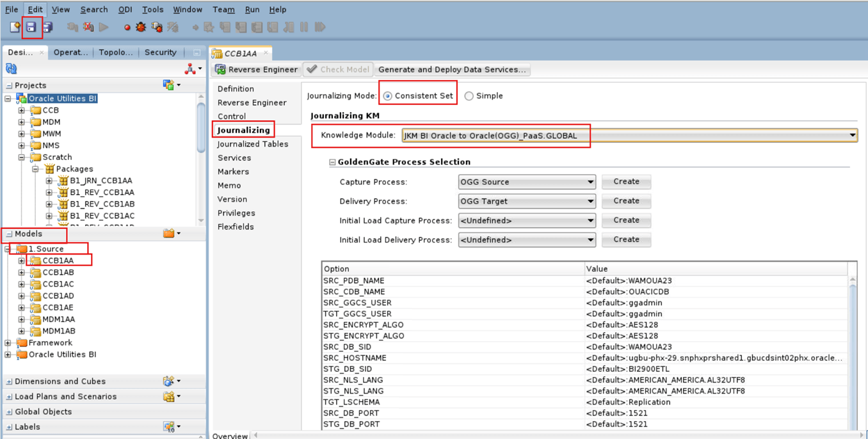
Task: Select the B1_JRN_CCB1AA package
Action: coord(102,180)
